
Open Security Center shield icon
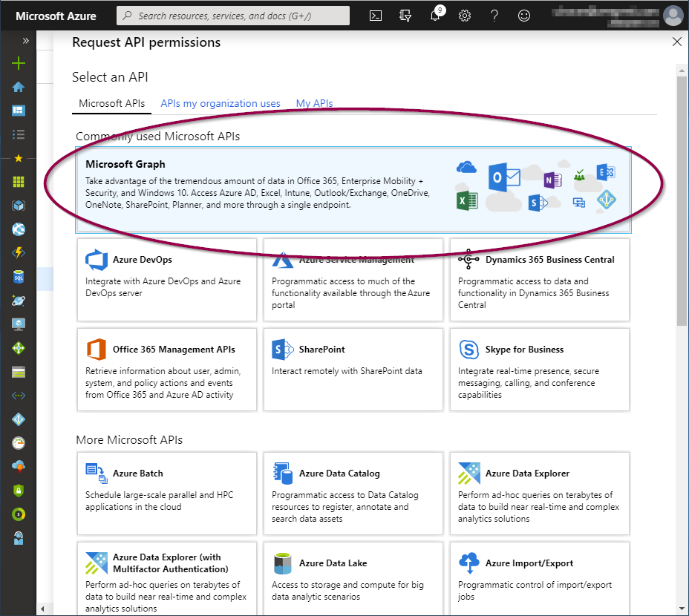point(19,491)
